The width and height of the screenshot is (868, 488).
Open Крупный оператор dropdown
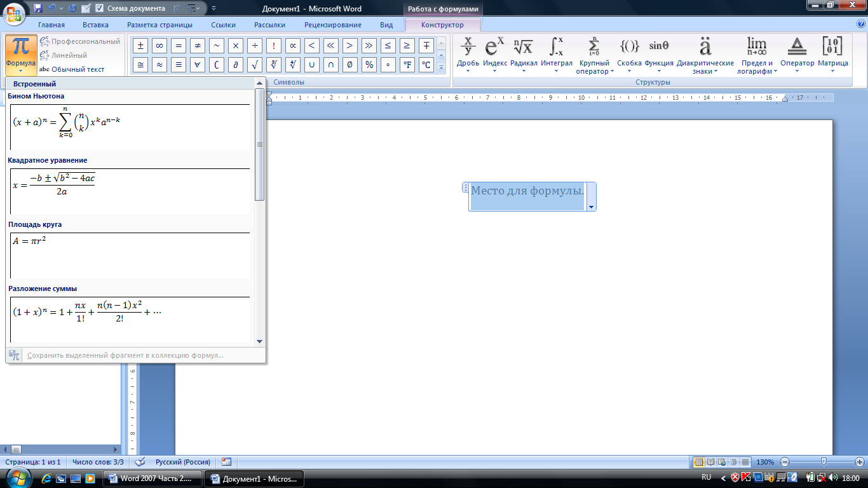595,55
